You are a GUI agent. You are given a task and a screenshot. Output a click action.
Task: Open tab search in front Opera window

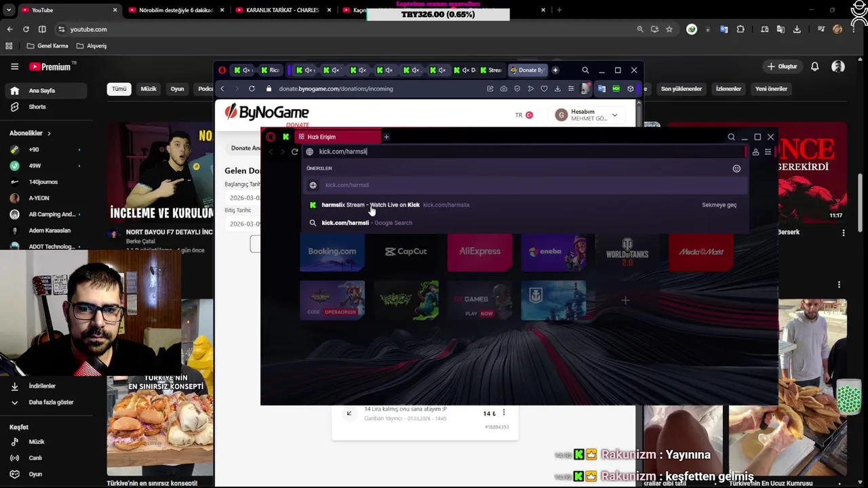pyautogui.click(x=731, y=137)
